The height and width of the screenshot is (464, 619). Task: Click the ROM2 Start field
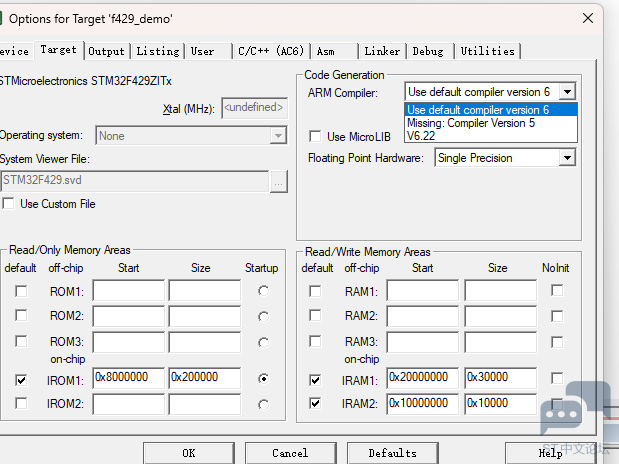click(x=129, y=316)
